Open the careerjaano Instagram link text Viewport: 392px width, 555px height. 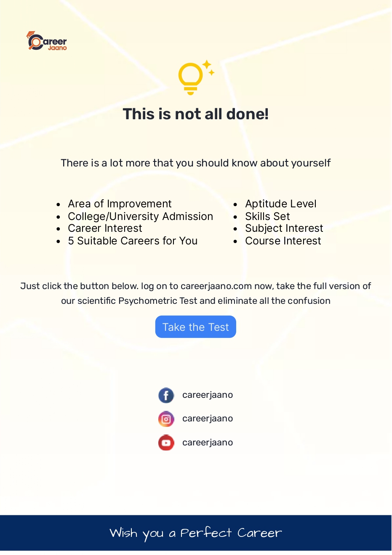208,418
